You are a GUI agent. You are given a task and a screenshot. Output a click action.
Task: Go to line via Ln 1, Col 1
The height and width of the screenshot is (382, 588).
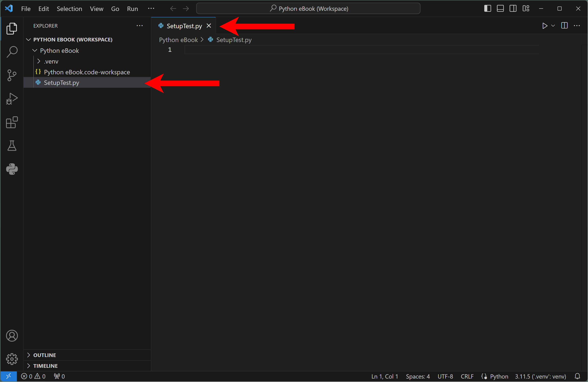coord(385,376)
